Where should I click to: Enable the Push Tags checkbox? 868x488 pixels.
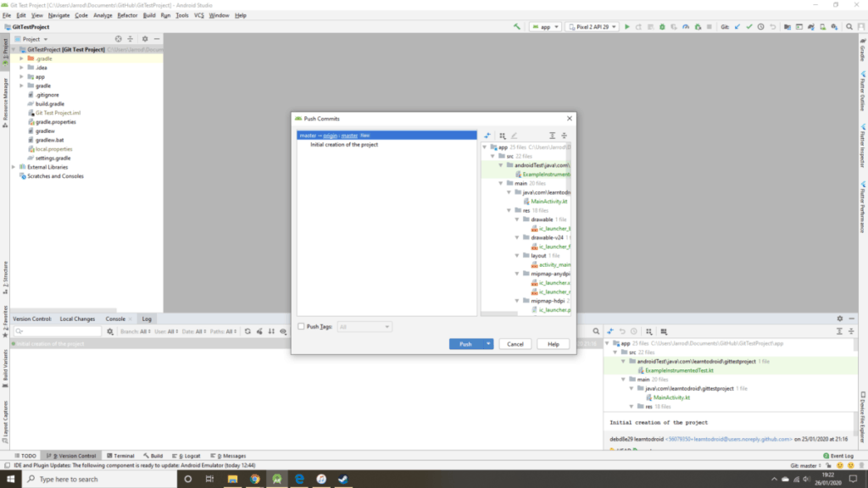pos(301,326)
